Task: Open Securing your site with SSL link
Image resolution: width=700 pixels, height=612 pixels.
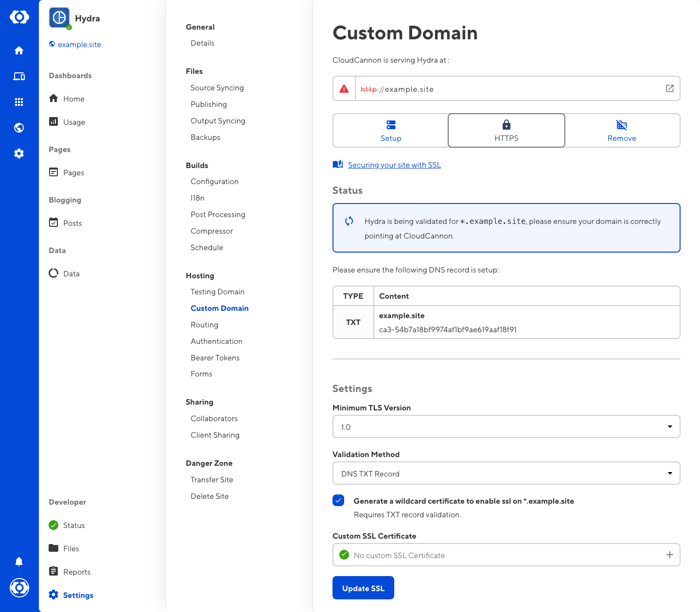Action: [394, 165]
